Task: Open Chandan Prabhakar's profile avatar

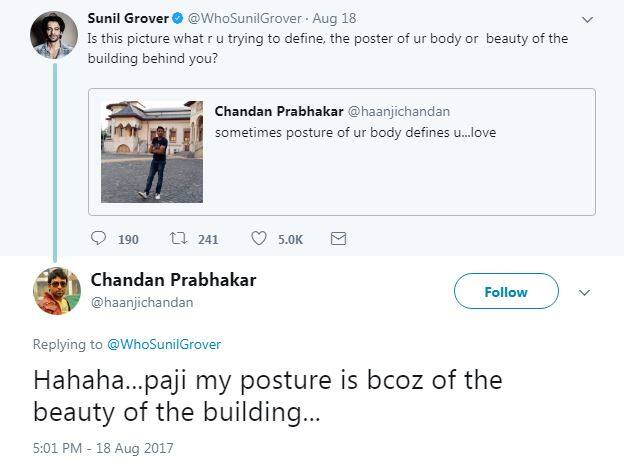Action: click(x=57, y=291)
